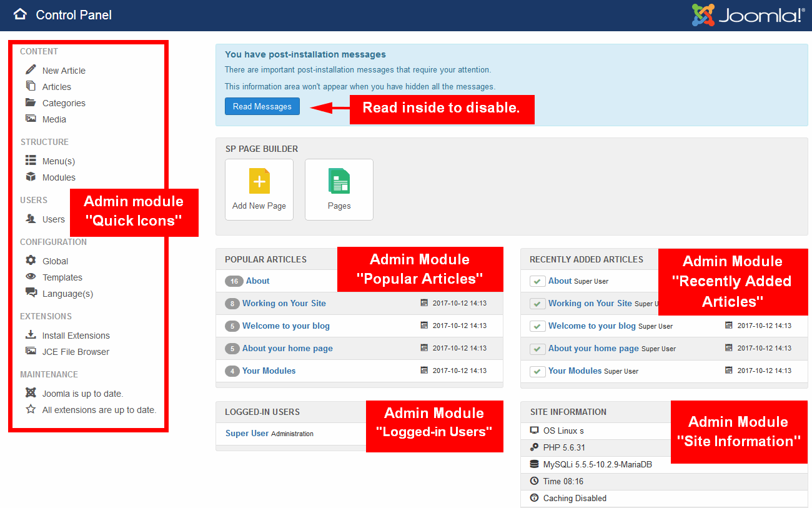This screenshot has height=508, width=812.
Task: Unpublish Your Modules via its checkmark
Action: 537,371
